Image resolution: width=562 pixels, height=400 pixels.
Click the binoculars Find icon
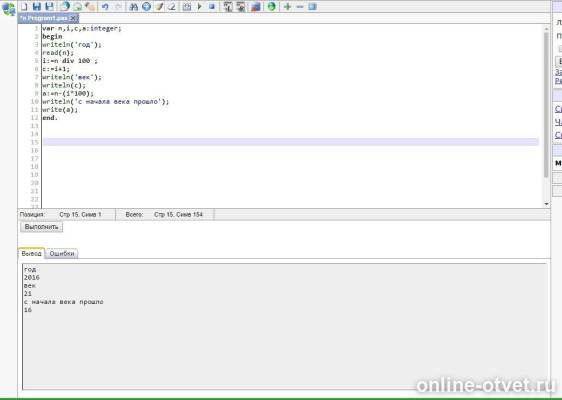[134, 6]
